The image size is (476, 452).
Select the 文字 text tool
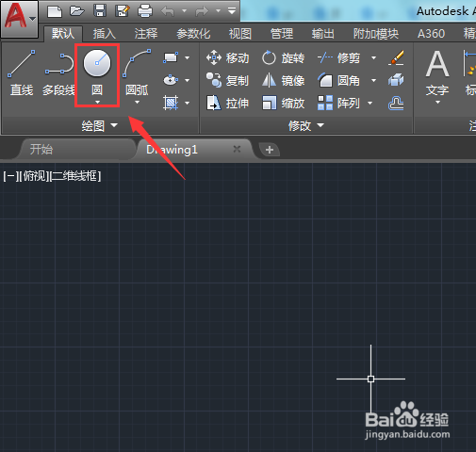(437, 73)
